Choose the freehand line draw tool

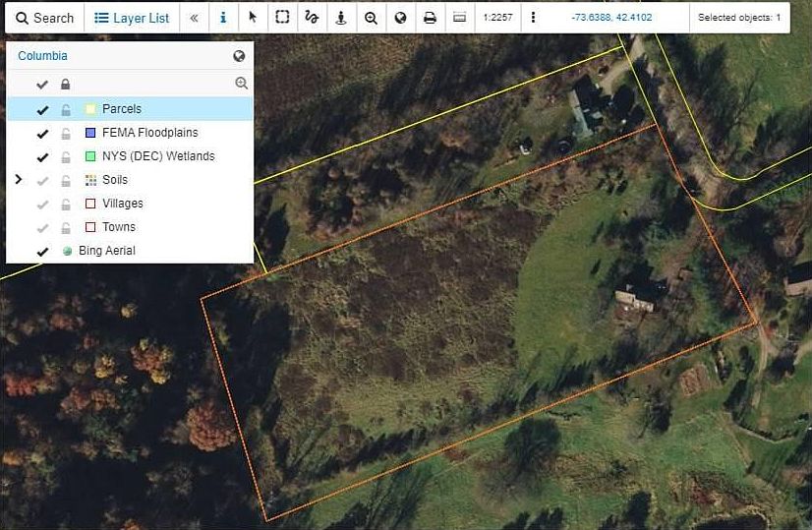point(312,18)
